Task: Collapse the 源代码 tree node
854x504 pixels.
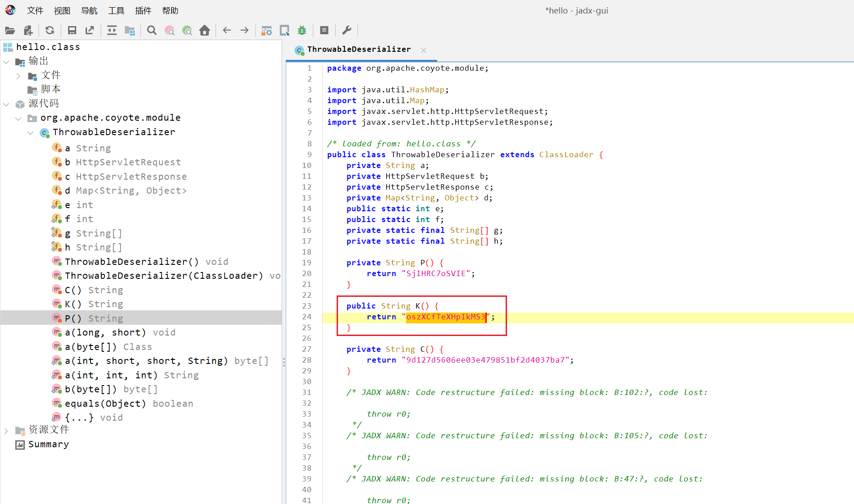Action: (6, 104)
